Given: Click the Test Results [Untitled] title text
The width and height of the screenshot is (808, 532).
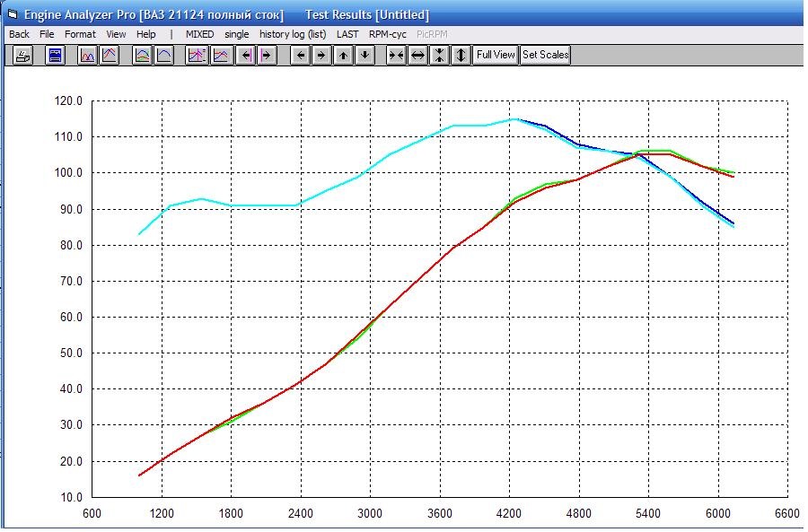Looking at the screenshot, I should [x=367, y=15].
